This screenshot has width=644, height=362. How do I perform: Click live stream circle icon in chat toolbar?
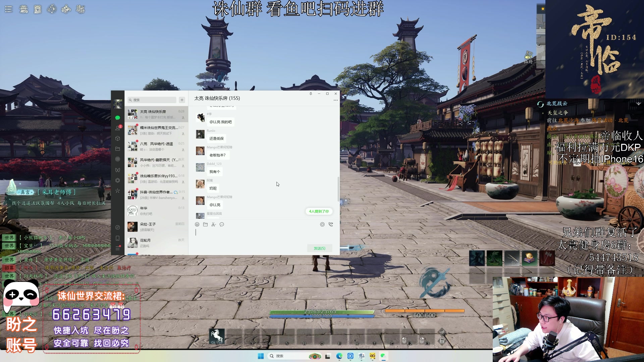point(322,225)
